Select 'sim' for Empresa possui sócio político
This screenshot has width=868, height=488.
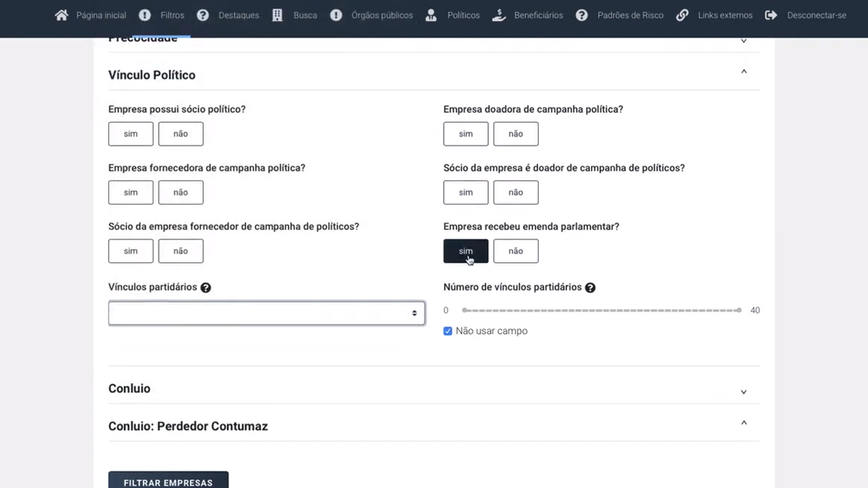[x=131, y=134]
